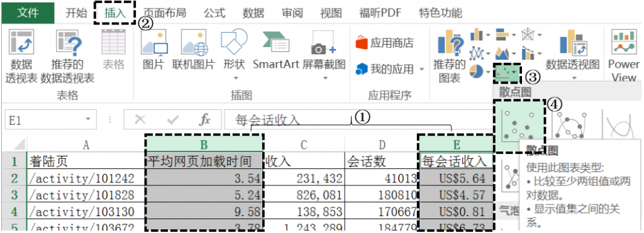Switch to the 插入 ribbon tab
Screen dimensions: 644x233
click(x=114, y=13)
